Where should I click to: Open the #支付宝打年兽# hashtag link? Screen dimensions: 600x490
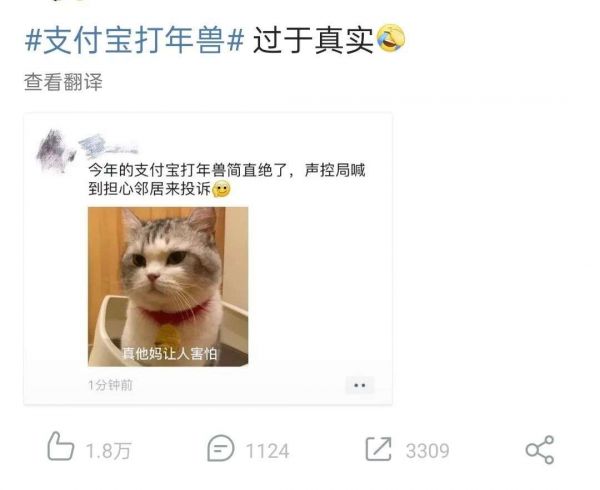pyautogui.click(x=135, y=40)
